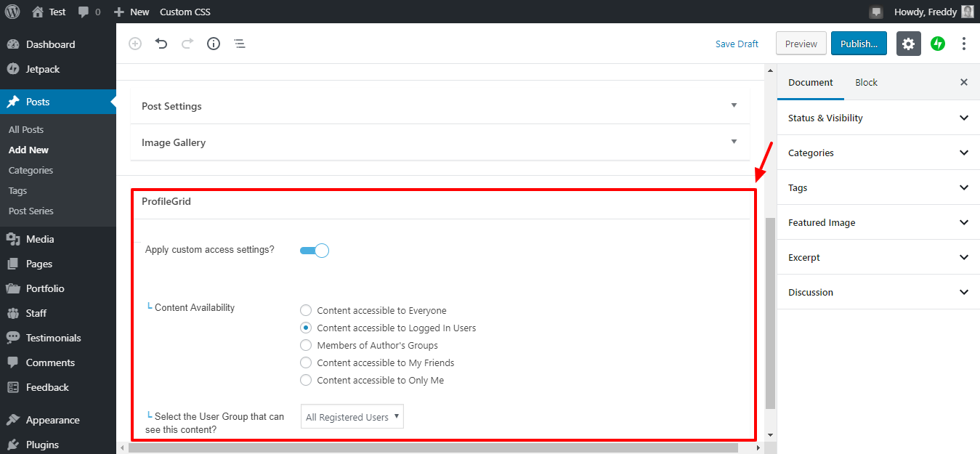Open the Media menu in sidebar
Viewport: 980px width, 454px height.
tap(40, 239)
